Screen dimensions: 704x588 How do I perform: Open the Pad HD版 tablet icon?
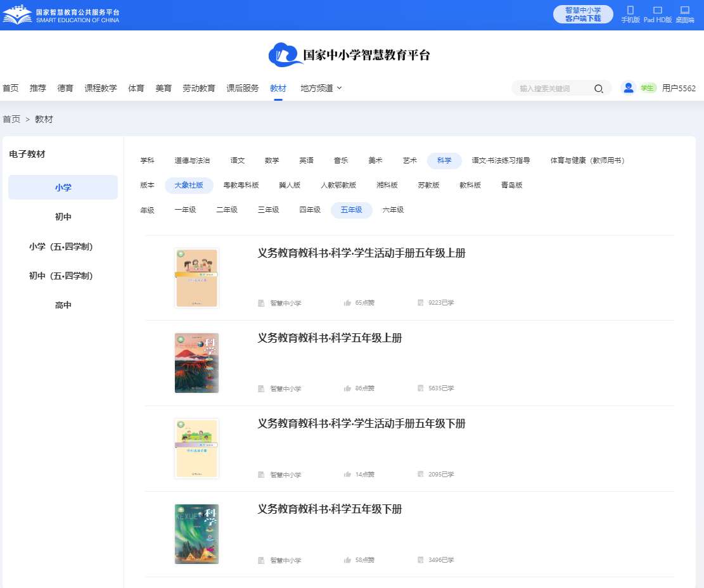657,15
